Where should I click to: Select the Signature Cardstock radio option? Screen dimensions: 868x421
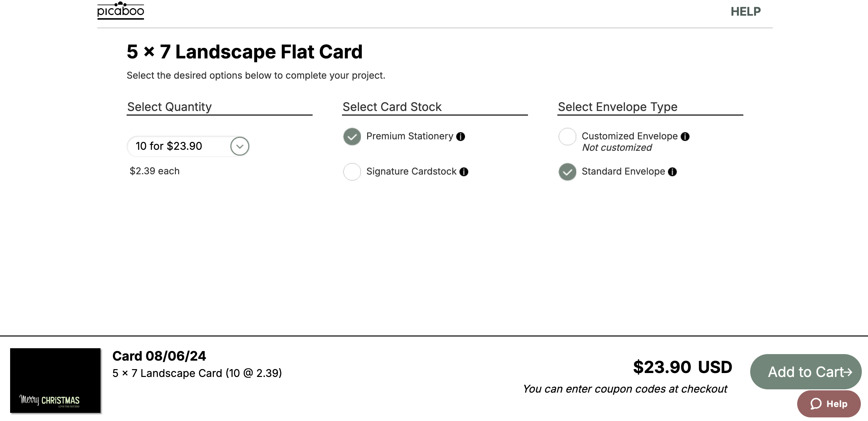coord(352,172)
